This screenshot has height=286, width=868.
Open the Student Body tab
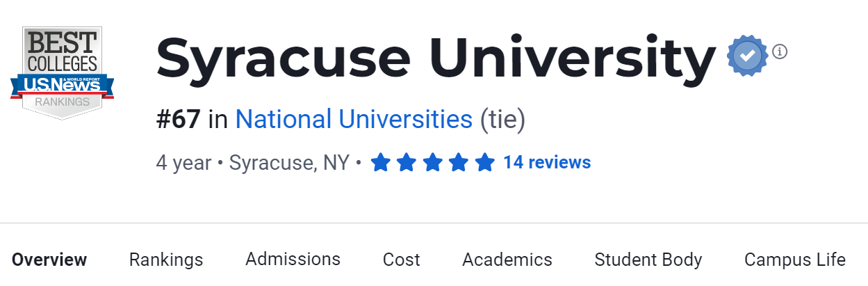pos(648,260)
